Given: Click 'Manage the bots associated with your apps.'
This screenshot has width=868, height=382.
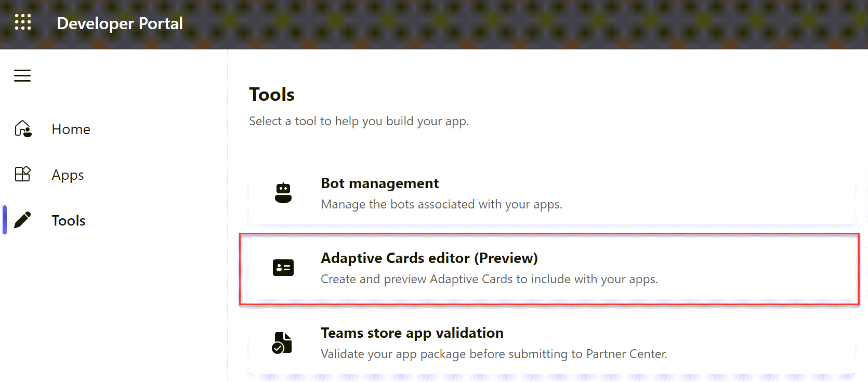Looking at the screenshot, I should click(x=441, y=204).
